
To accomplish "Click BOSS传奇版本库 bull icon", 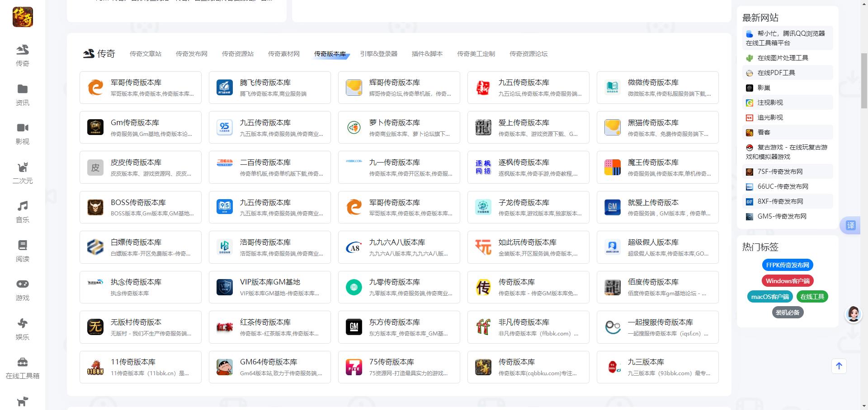I will coord(95,207).
